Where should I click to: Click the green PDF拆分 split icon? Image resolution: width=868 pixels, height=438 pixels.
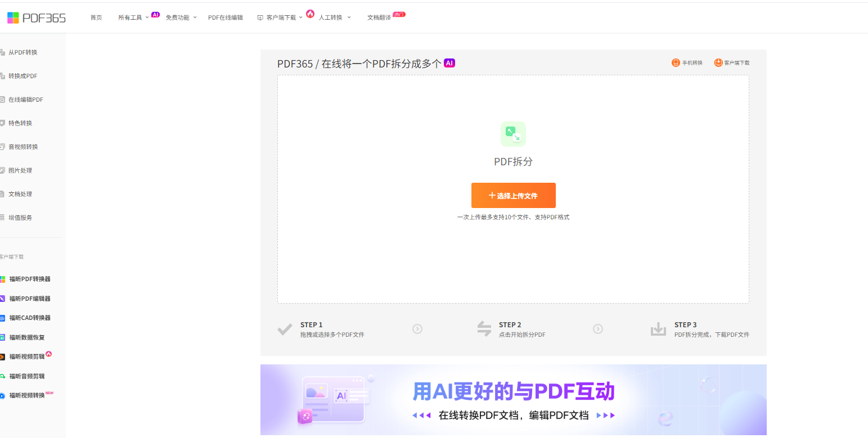coord(513,134)
